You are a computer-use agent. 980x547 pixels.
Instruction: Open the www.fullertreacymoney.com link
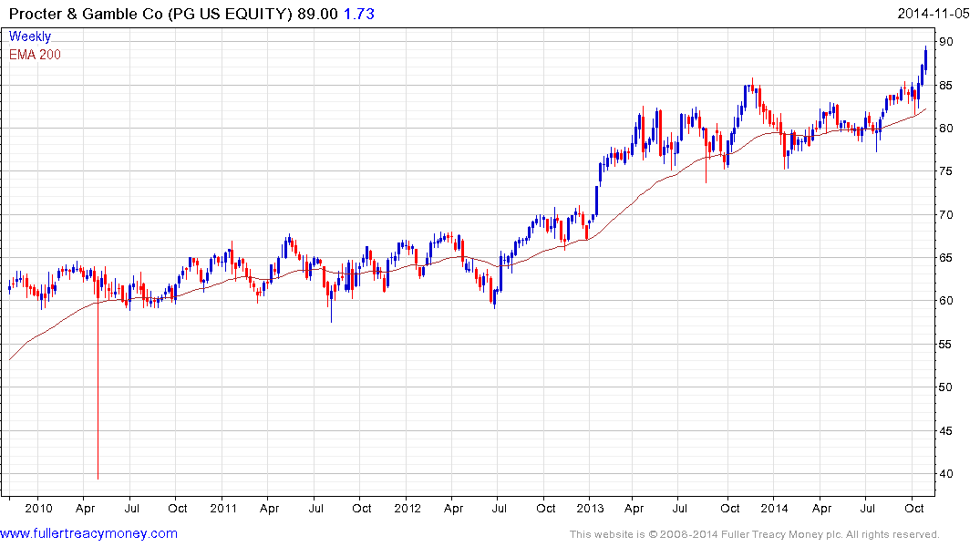[88, 533]
